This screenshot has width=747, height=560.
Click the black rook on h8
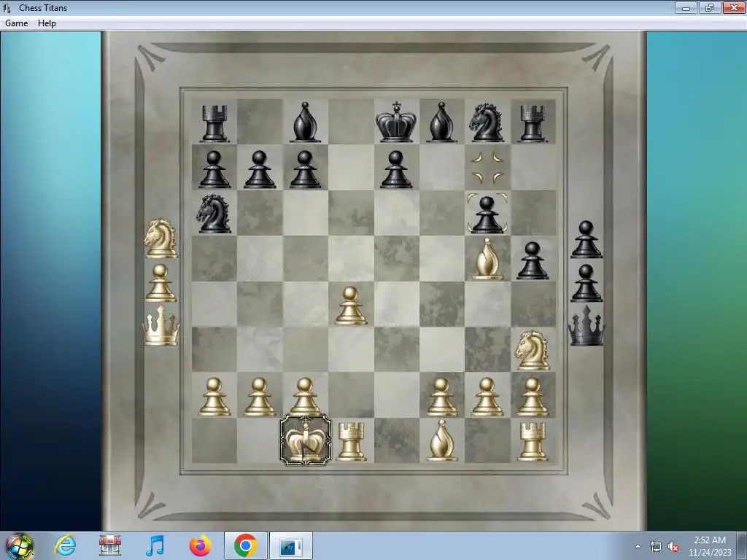(x=533, y=123)
